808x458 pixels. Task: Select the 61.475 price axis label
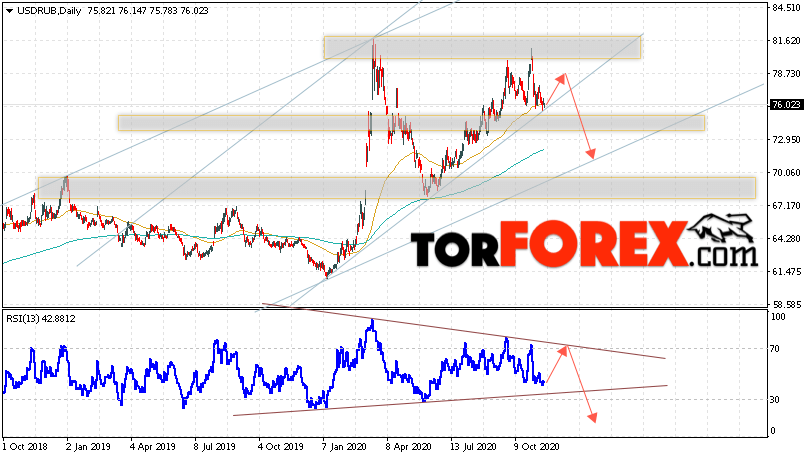[x=786, y=272]
